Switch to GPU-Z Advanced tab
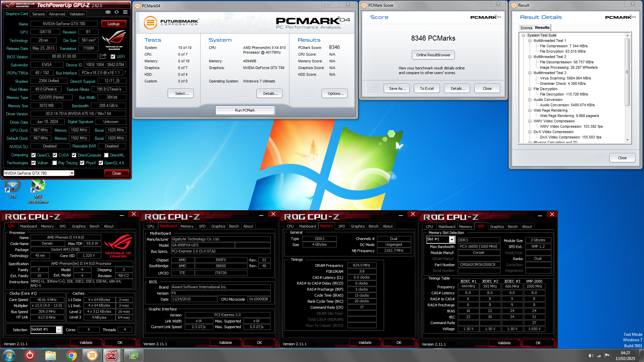The height and width of the screenshot is (362, 644). click(57, 14)
